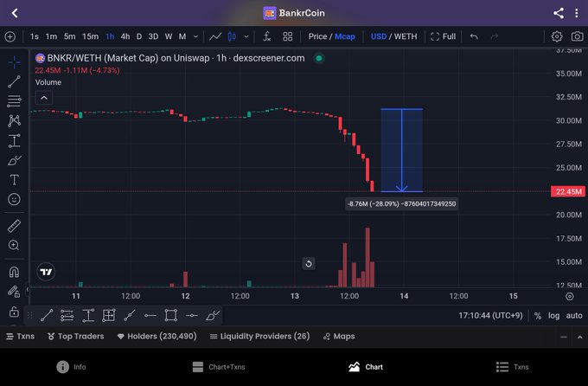Switch chart to Mcap mode

(345, 36)
